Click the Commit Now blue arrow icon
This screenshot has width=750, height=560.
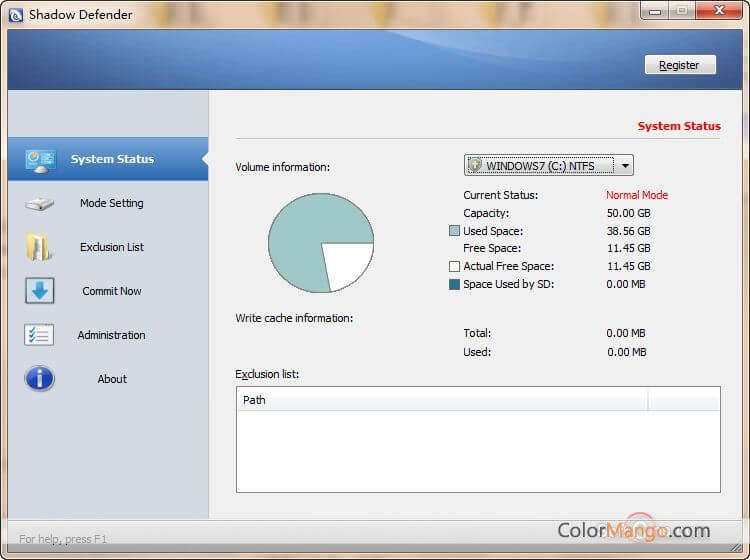pyautogui.click(x=40, y=291)
